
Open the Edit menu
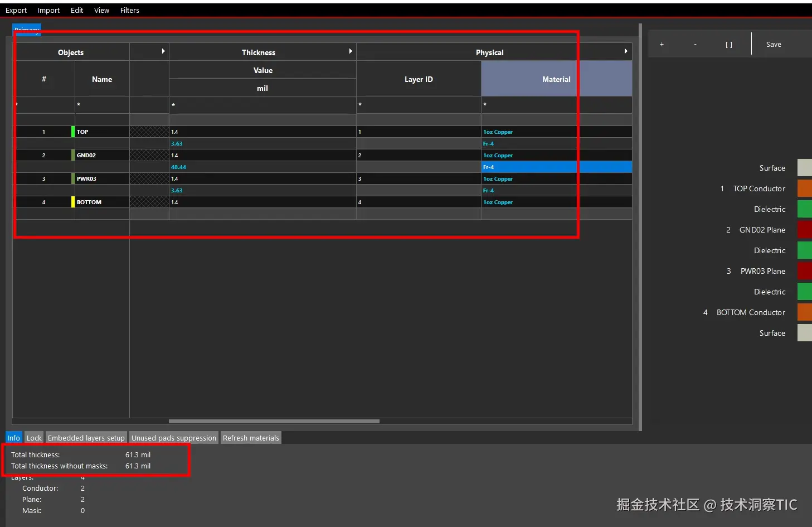[x=77, y=10]
